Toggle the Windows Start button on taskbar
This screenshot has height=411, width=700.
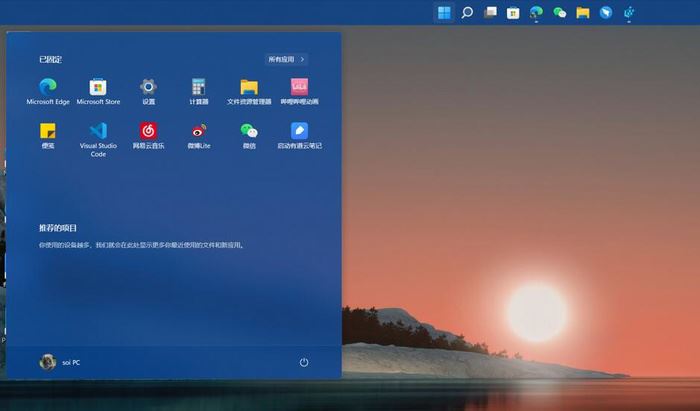click(443, 13)
